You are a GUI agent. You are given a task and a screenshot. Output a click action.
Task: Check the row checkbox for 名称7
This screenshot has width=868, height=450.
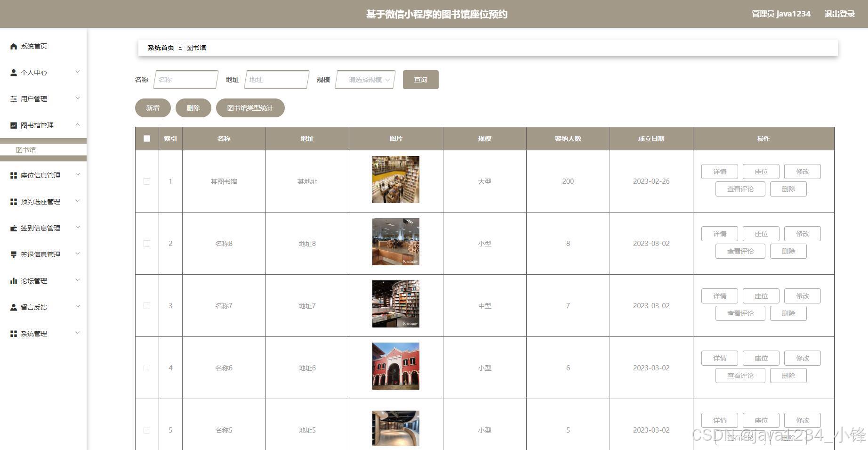click(x=147, y=306)
